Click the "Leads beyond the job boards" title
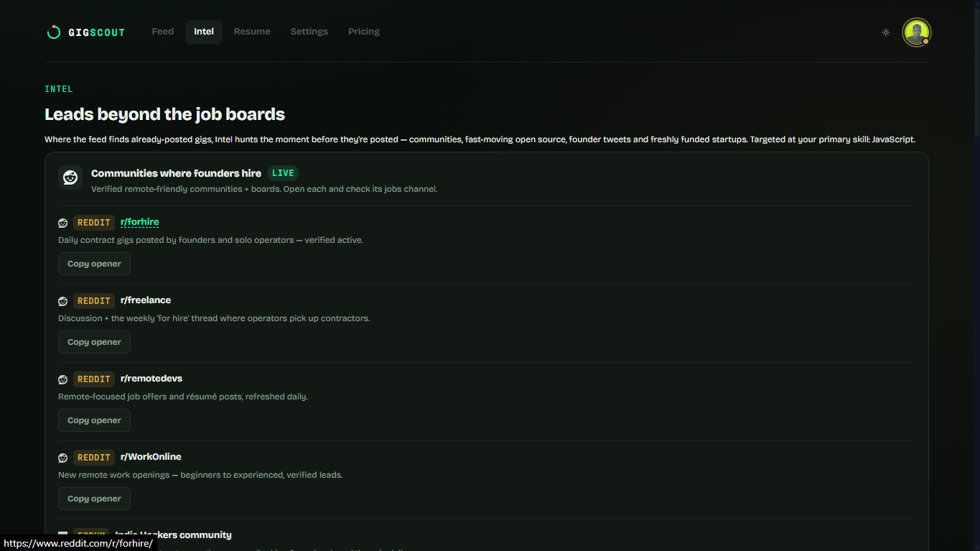 tap(164, 114)
